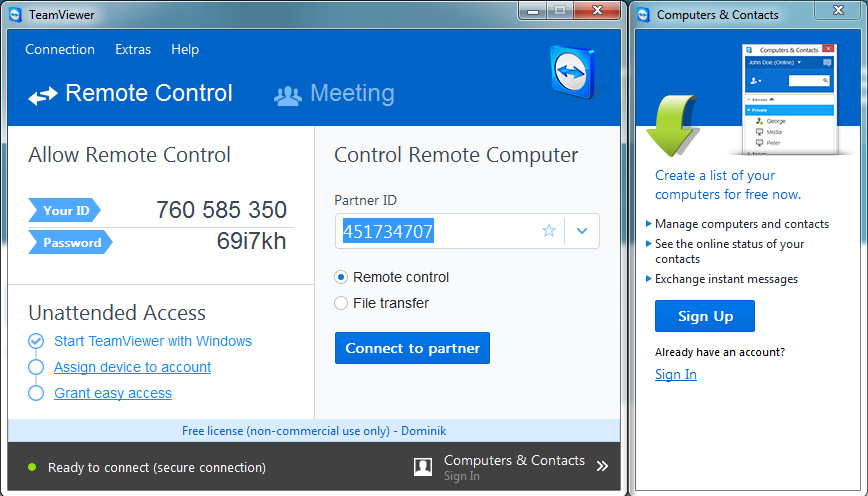Viewport: 868px width, 496px height.
Task: Click Ready to connect status text
Action: 157,468
